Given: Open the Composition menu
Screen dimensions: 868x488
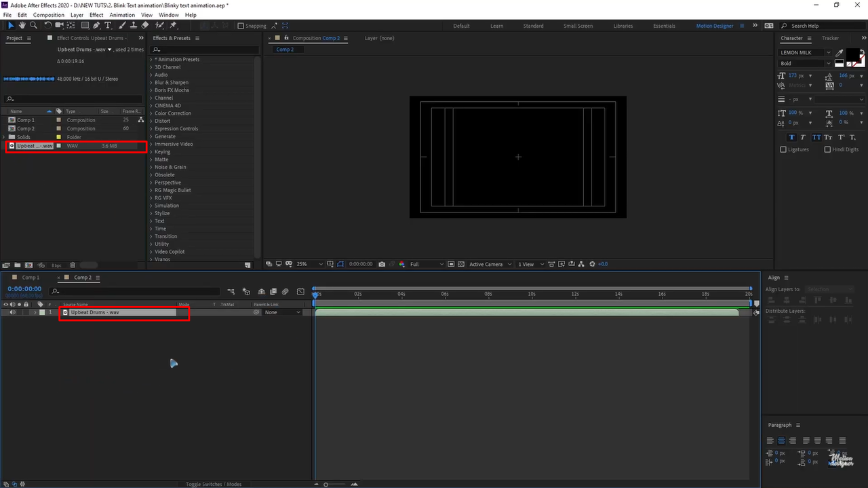Looking at the screenshot, I should tap(49, 15).
